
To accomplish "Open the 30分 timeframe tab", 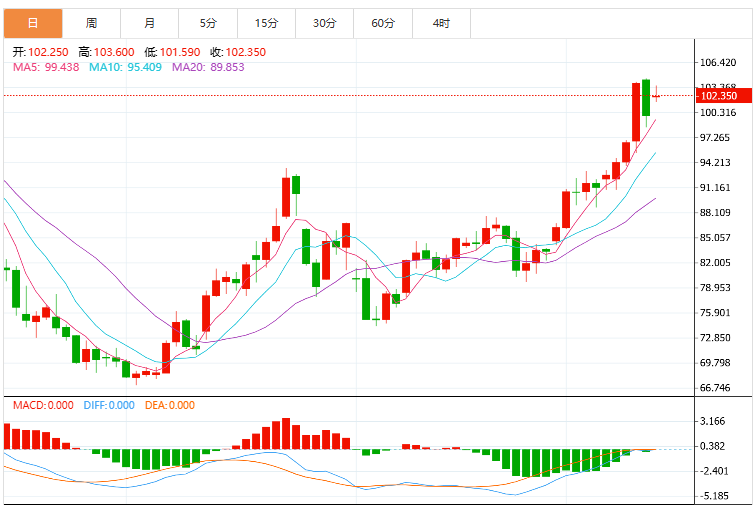I will coord(324,23).
